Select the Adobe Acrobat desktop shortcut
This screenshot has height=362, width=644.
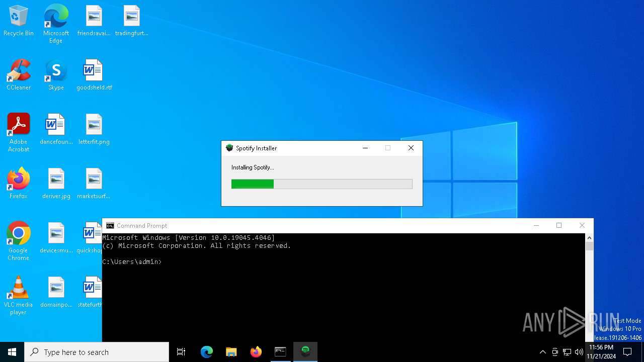19,132
